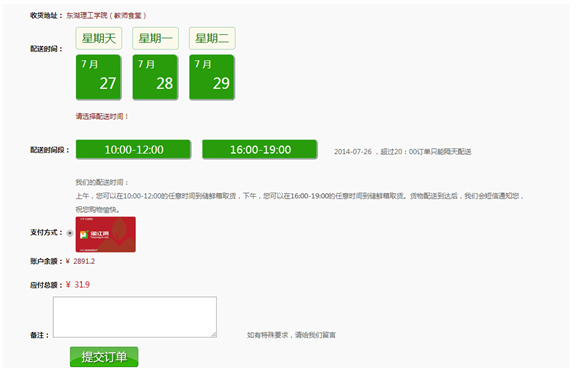Choose the 7月 28 delivery date tile
This screenshot has height=368, width=585.
pyautogui.click(x=155, y=77)
